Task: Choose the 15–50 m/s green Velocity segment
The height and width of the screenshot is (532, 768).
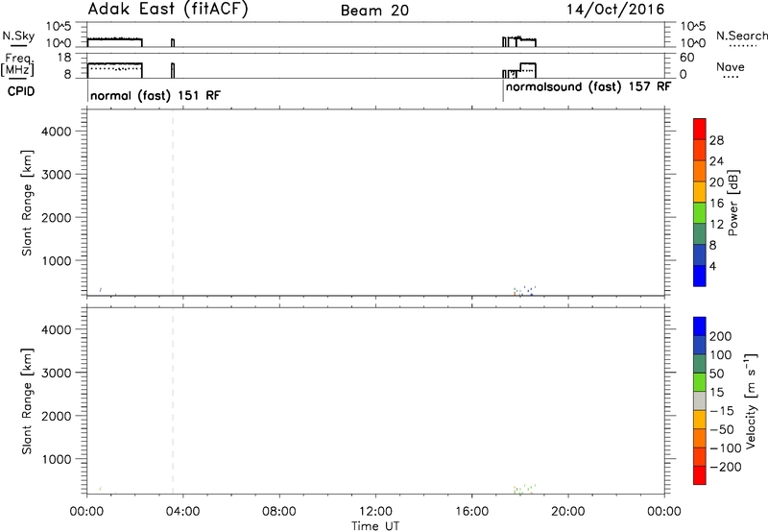Action: (700, 382)
